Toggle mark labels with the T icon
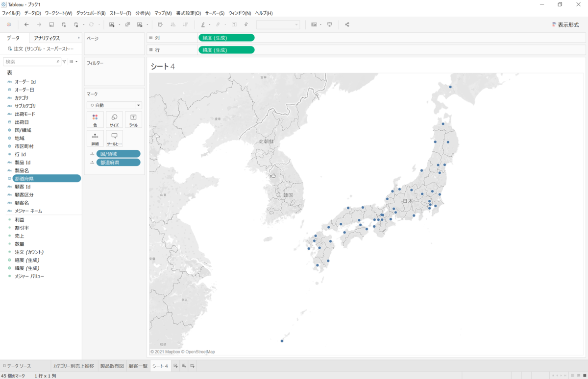This screenshot has width=588, height=379. point(234,24)
